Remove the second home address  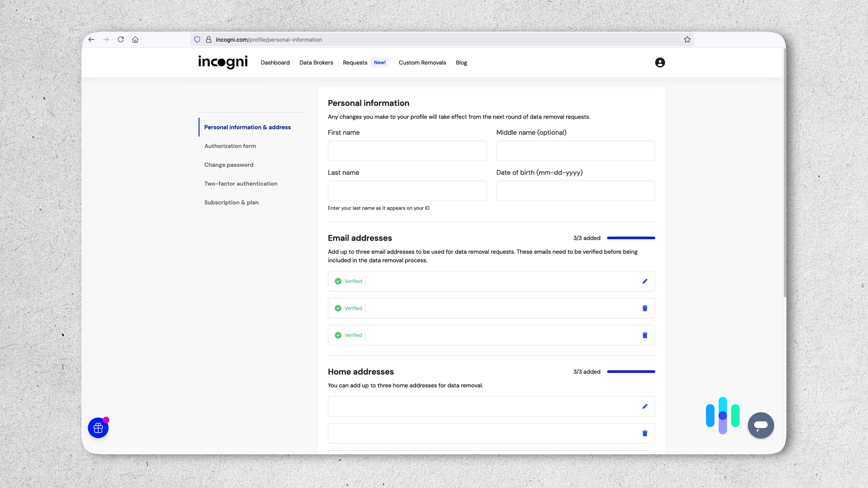click(645, 434)
